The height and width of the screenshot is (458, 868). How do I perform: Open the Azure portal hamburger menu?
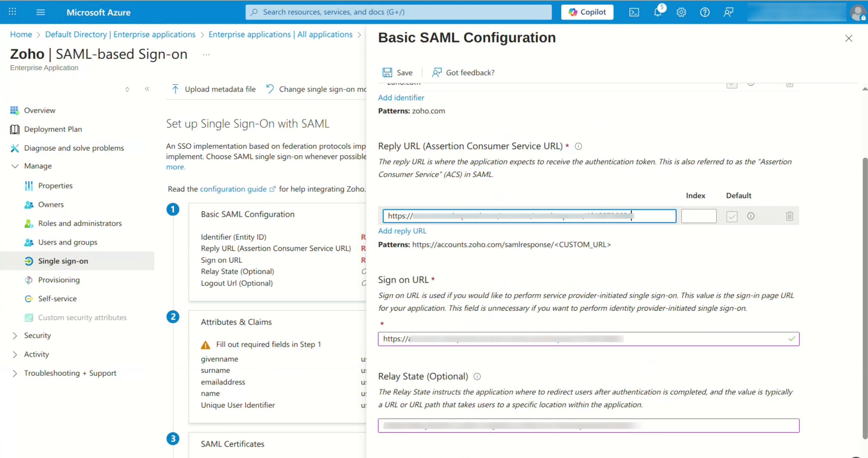coord(40,12)
